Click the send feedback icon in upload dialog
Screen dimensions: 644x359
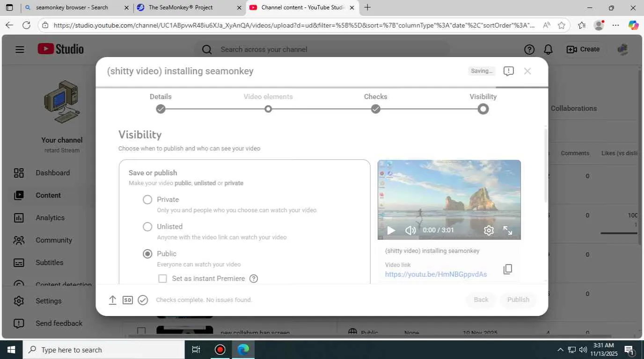click(x=509, y=71)
